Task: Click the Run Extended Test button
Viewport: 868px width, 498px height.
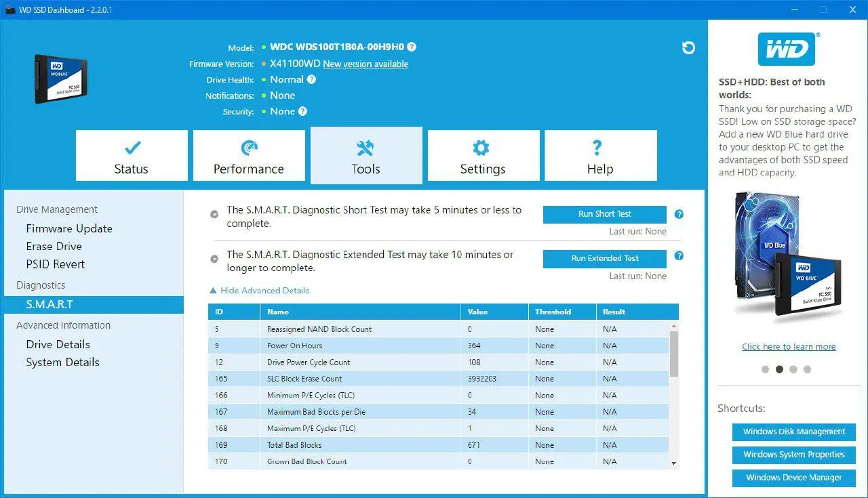Action: click(x=605, y=259)
